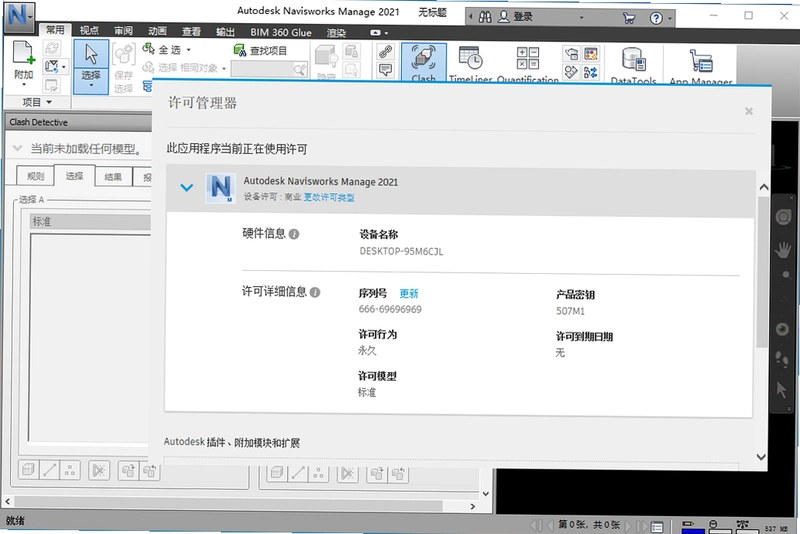Toggle the Links chain icon
The image size is (800, 534).
click(385, 51)
